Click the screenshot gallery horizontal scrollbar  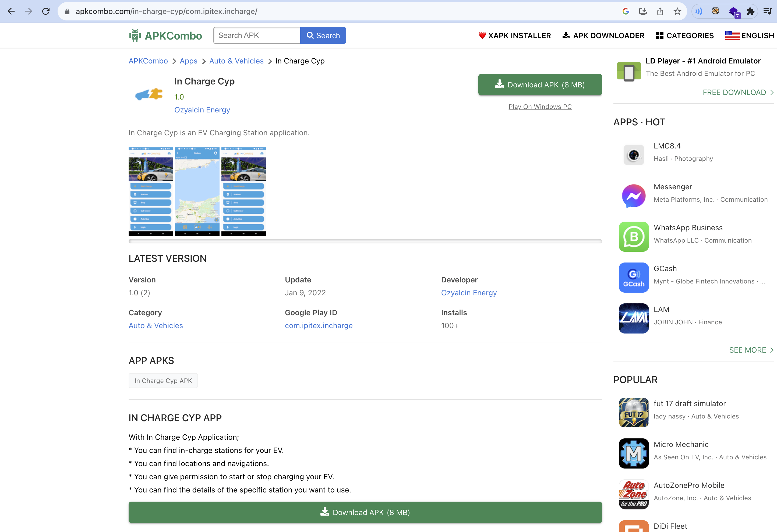(x=365, y=241)
